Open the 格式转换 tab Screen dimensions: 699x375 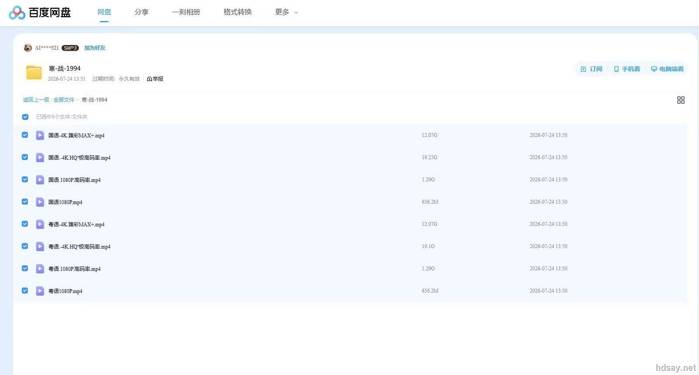click(237, 12)
